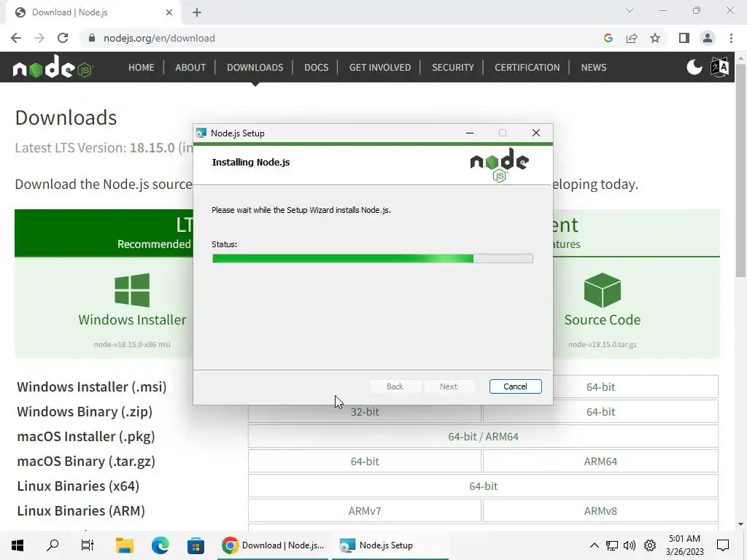Image resolution: width=747 pixels, height=560 pixels.
Task: Open Microsoft Store from taskbar
Action: point(196,545)
